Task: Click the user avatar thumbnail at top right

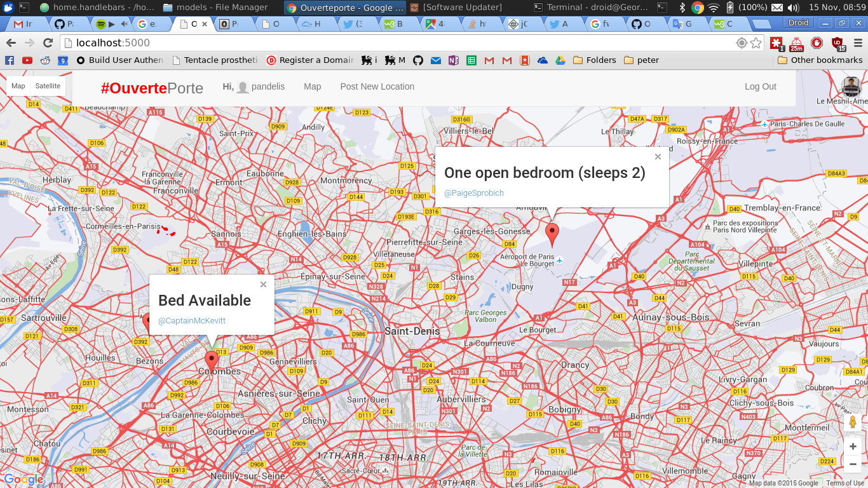Action: 851,86
